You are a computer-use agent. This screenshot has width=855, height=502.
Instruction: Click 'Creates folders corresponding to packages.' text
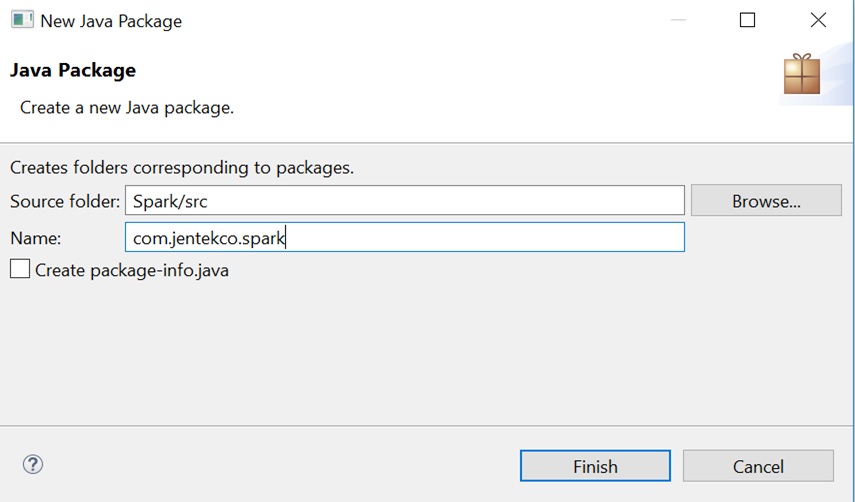click(x=182, y=167)
